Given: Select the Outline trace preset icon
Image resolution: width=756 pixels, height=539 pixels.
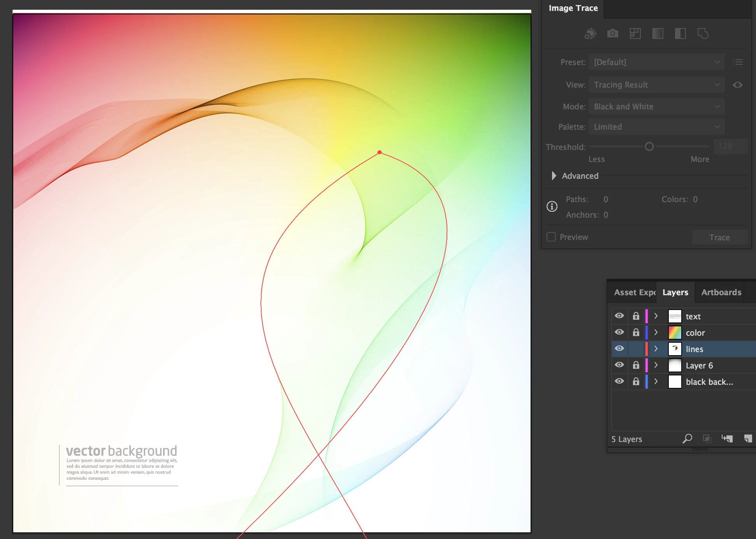Looking at the screenshot, I should point(703,34).
